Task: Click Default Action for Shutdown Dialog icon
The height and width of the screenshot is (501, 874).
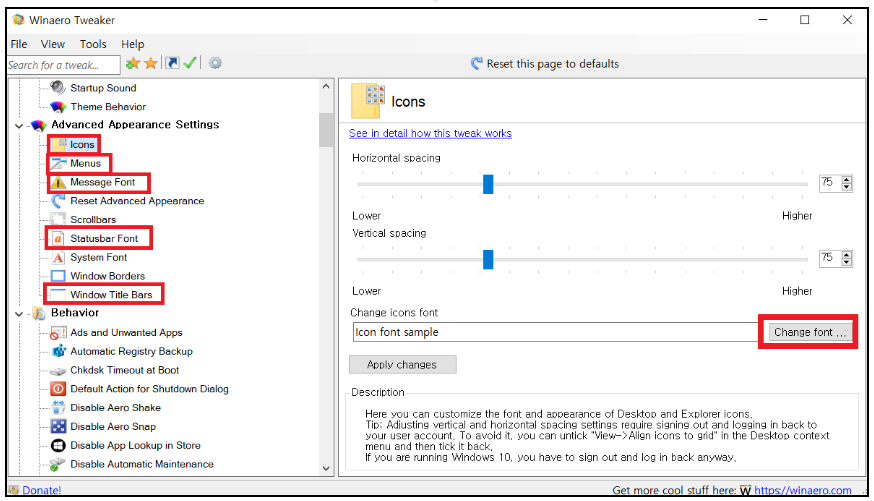Action: click(x=58, y=389)
